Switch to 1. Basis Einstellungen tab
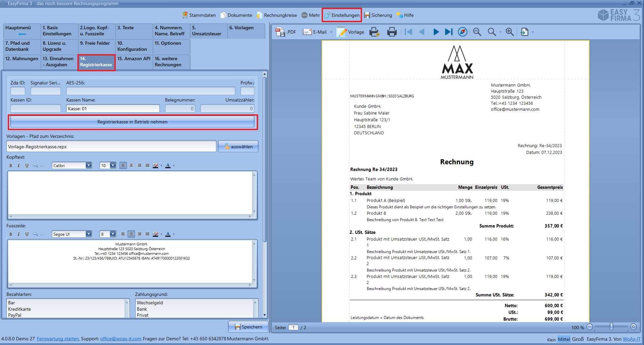This screenshot has width=644, height=345. (59, 31)
